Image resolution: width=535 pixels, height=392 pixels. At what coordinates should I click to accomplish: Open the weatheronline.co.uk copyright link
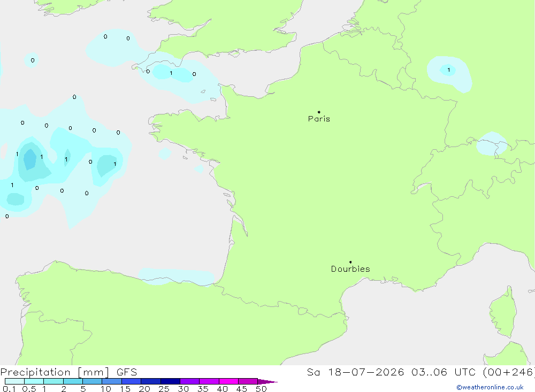click(490, 387)
